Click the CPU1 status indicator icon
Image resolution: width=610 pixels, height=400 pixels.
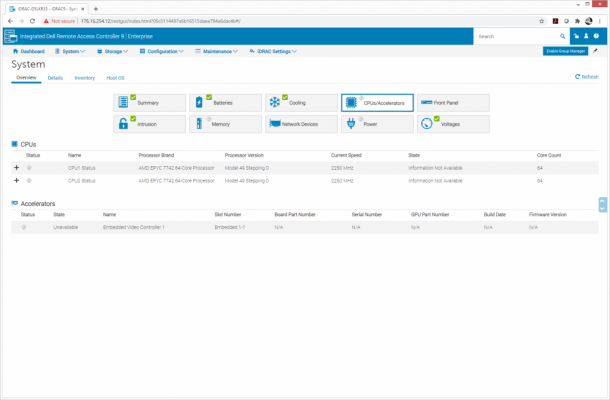pyautogui.click(x=29, y=168)
